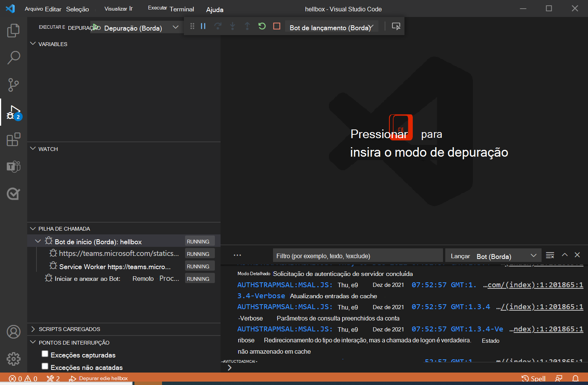
Task: Click Depurar edie hellbox status item
Action: [x=99, y=379]
